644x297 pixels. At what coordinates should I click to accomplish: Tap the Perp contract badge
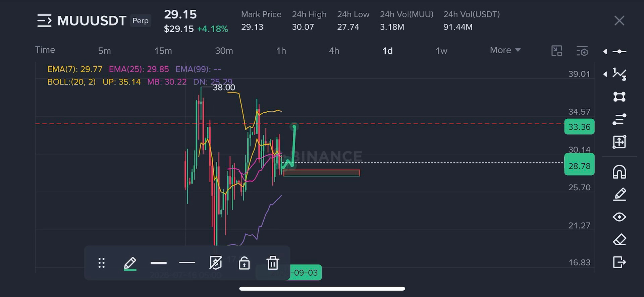(140, 21)
